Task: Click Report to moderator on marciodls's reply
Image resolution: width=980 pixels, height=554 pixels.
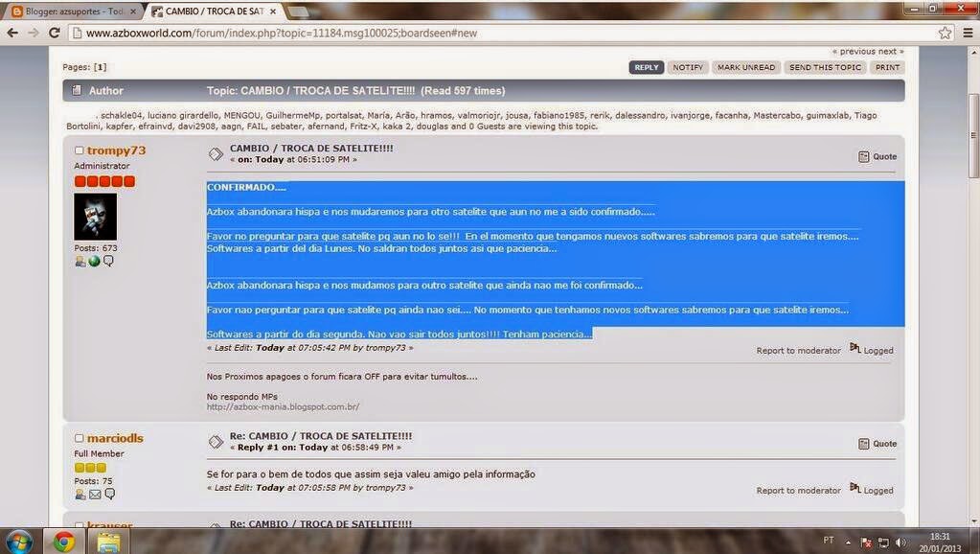Action: pyautogui.click(x=798, y=490)
